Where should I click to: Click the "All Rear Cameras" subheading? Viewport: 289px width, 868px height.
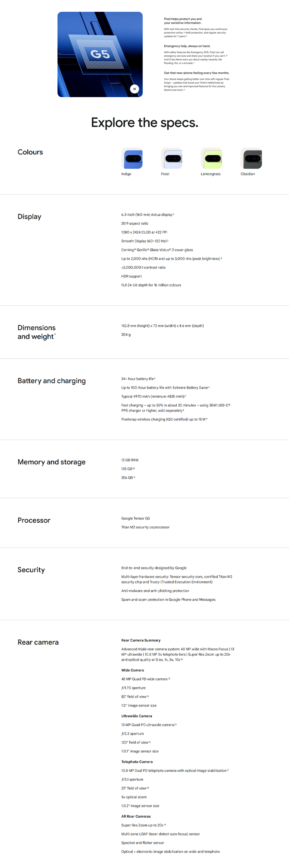click(136, 816)
